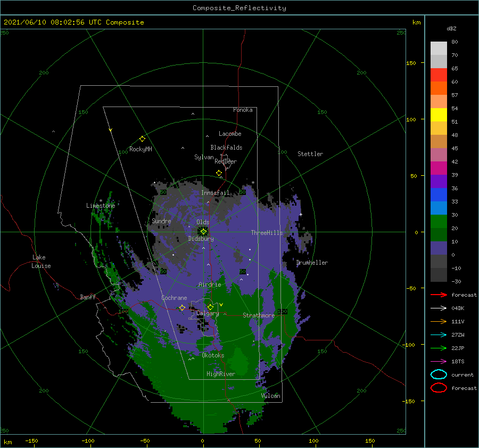Click the Lacombe city label
Screen dimensions: 479x448
click(x=230, y=134)
